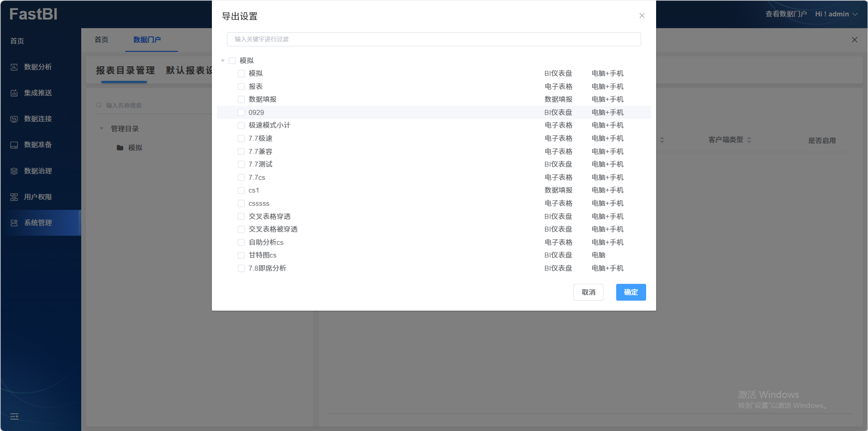
Task: Click the 集成推送 sidebar icon
Action: 14,93
